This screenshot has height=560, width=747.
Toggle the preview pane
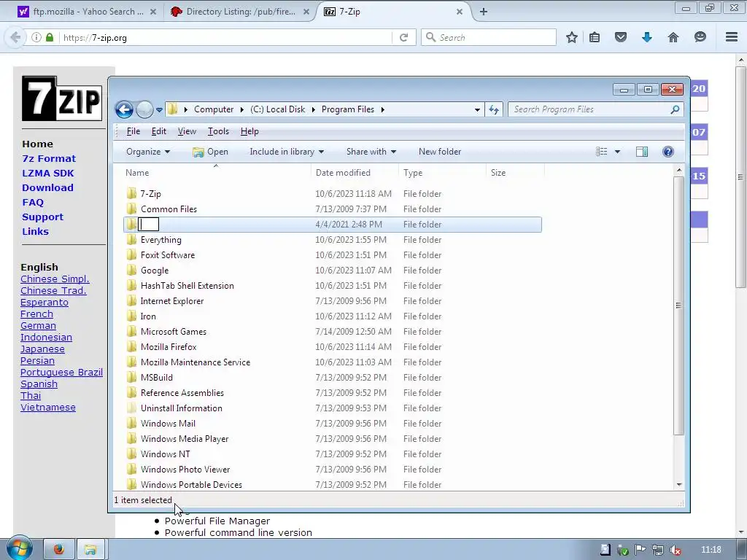[x=642, y=152]
